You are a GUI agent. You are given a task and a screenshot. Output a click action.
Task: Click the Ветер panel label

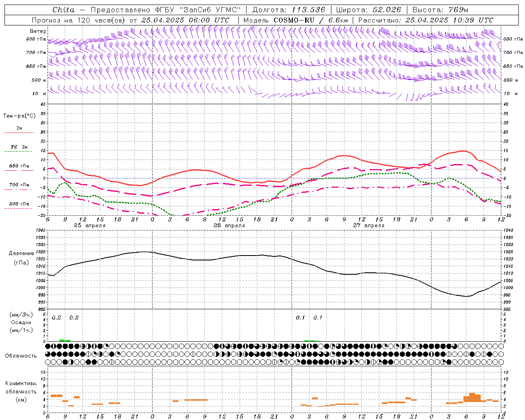click(x=38, y=31)
